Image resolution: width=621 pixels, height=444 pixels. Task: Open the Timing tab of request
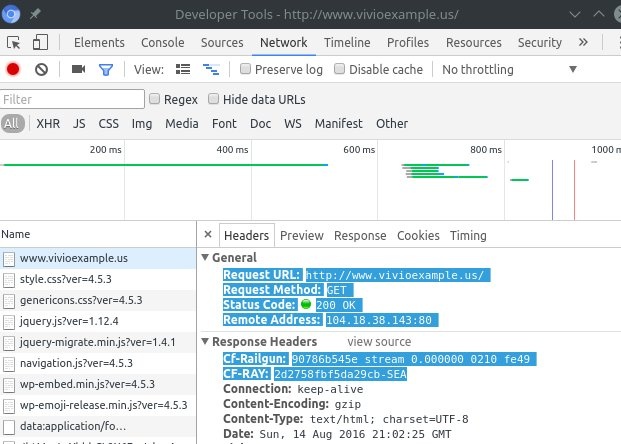[x=468, y=236]
